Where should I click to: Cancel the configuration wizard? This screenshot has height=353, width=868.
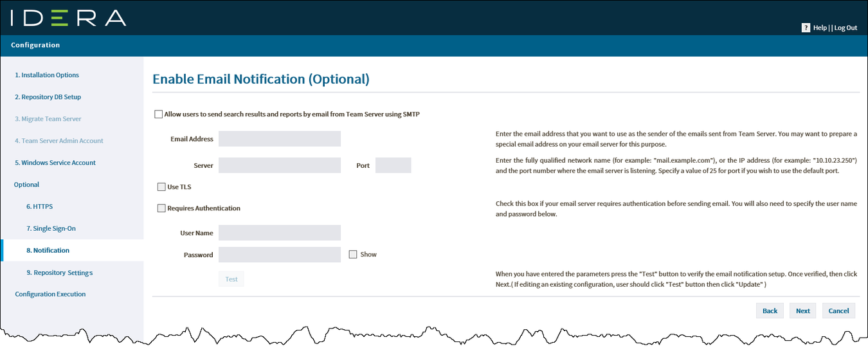tap(839, 311)
